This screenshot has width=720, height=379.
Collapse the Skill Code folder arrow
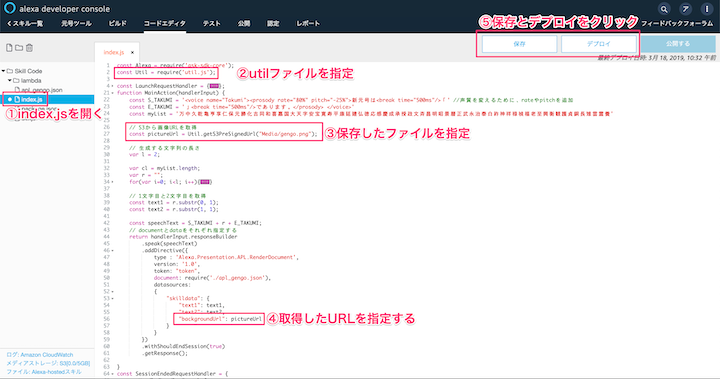point(3,71)
